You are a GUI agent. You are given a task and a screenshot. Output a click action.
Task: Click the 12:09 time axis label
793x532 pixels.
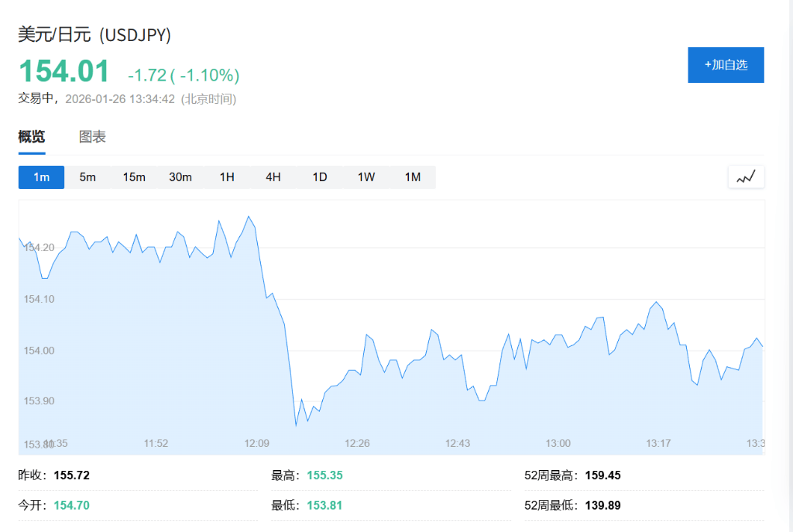[256, 443]
